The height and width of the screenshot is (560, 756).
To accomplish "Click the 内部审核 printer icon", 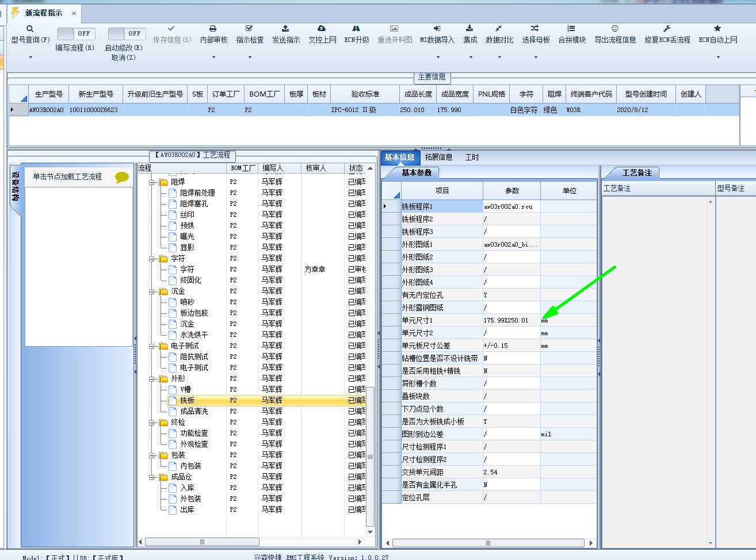I will 213,28.
